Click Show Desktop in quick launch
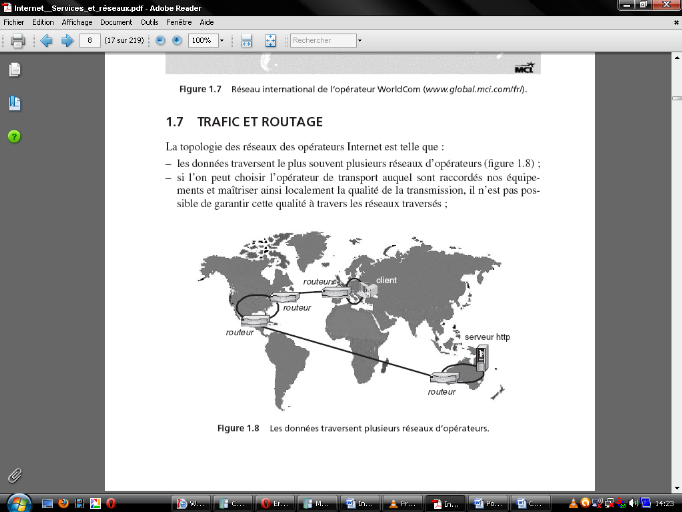Image resolution: width=682 pixels, height=512 pixels. [x=47, y=504]
